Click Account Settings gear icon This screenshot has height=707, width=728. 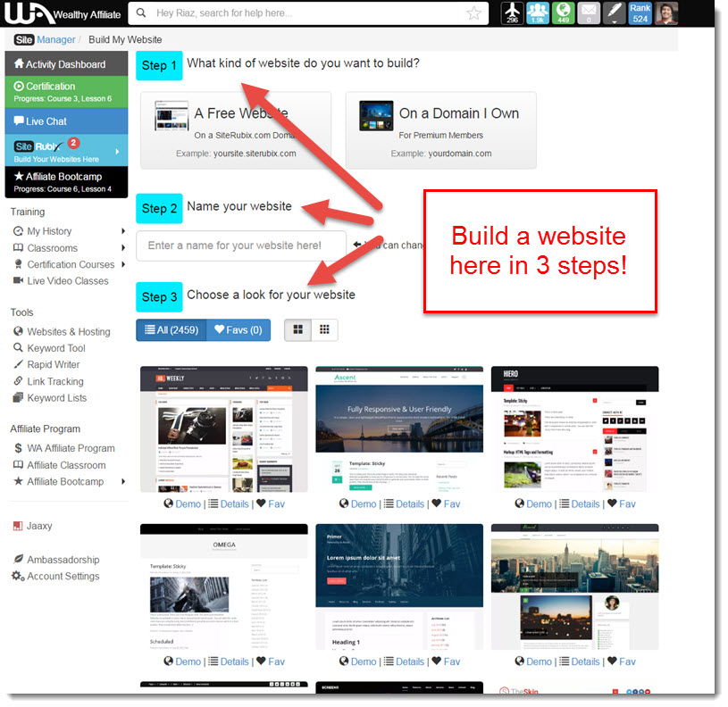(18, 576)
